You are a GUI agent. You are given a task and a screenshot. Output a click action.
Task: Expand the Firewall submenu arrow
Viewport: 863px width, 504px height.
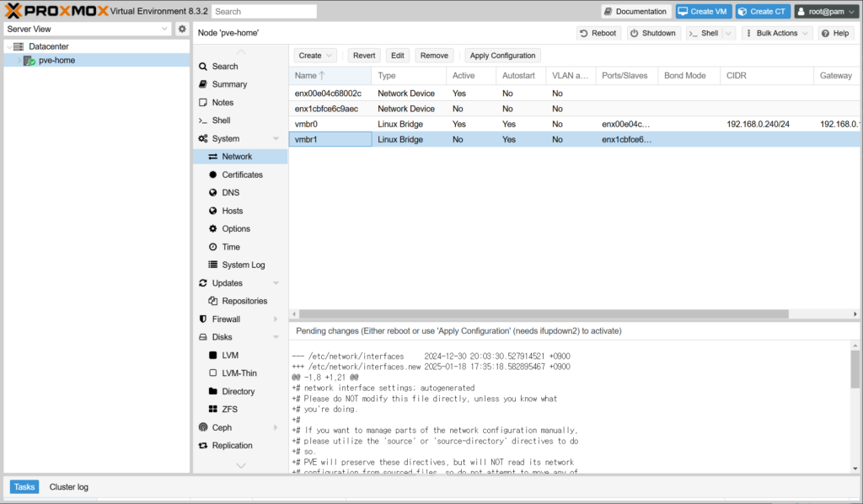tap(276, 319)
